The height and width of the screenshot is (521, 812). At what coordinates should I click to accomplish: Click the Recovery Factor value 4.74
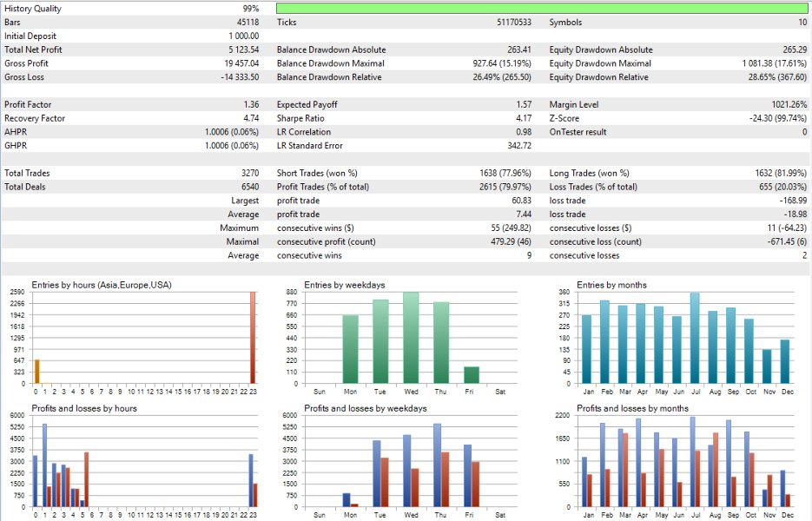coord(251,118)
